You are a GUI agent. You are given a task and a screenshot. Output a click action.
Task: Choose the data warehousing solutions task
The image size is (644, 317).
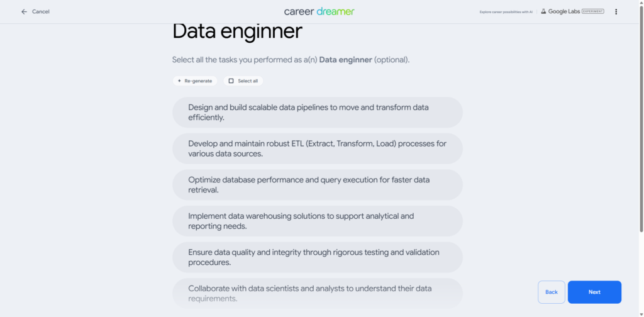coord(317,221)
